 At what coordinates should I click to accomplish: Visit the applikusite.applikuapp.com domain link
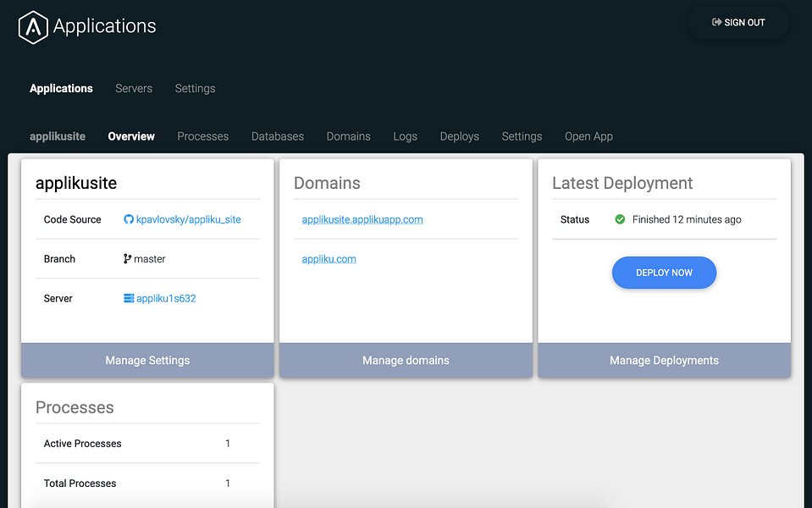click(x=362, y=219)
